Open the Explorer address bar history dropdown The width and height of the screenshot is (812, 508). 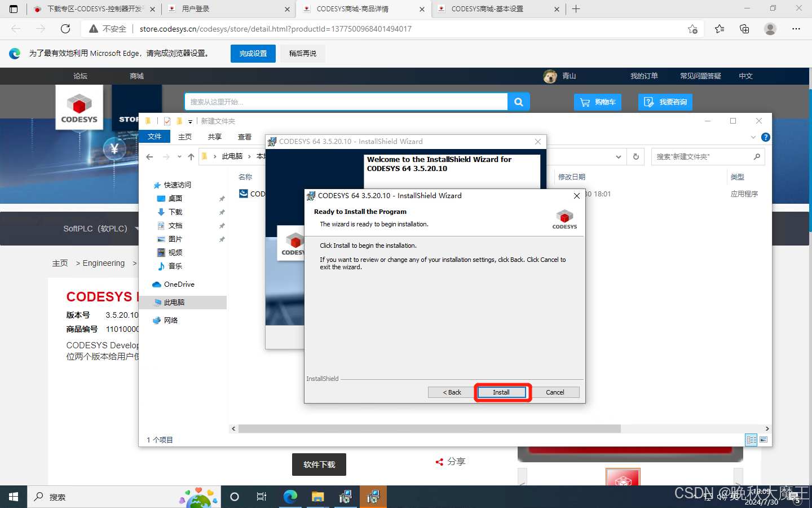(x=619, y=156)
